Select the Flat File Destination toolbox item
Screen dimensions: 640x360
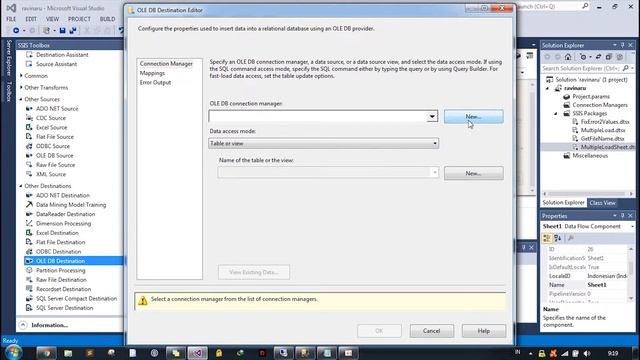pos(60,242)
